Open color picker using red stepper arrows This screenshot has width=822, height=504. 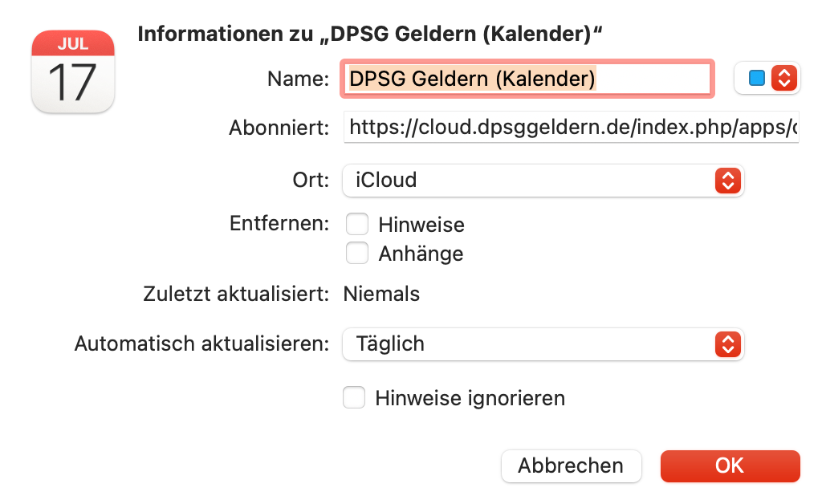[x=783, y=78]
